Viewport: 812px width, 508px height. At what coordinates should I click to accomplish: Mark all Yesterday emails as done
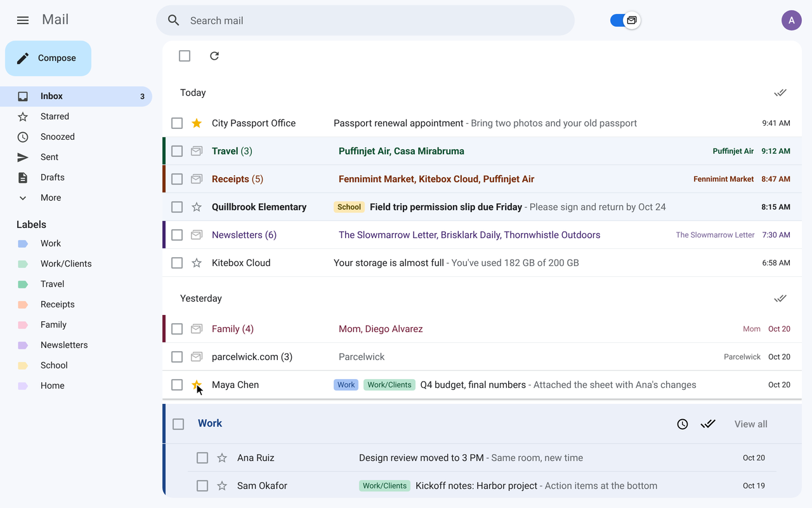(780, 298)
